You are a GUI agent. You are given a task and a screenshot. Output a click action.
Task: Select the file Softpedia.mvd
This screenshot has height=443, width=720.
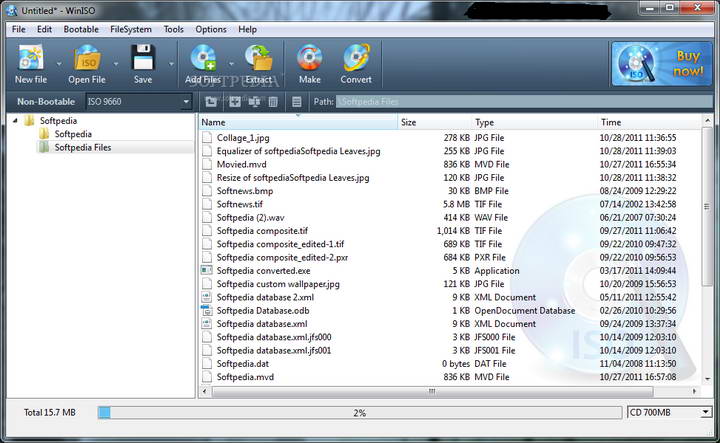click(x=245, y=377)
